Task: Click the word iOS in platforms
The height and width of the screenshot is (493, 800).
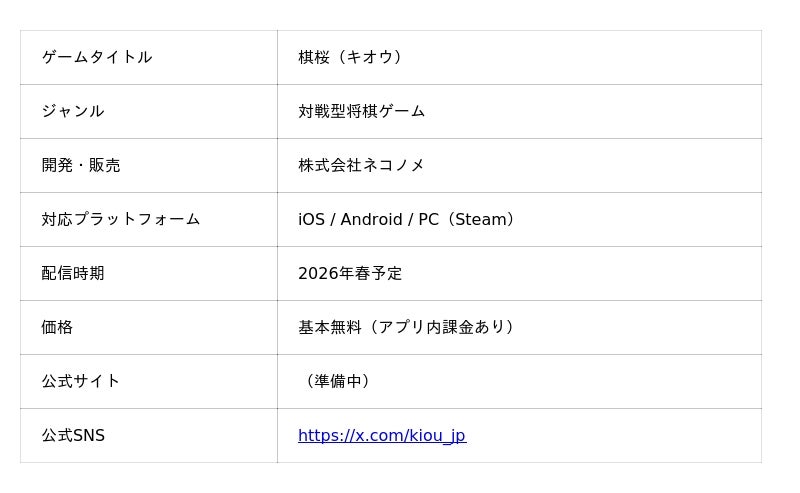Action: pyautogui.click(x=311, y=220)
